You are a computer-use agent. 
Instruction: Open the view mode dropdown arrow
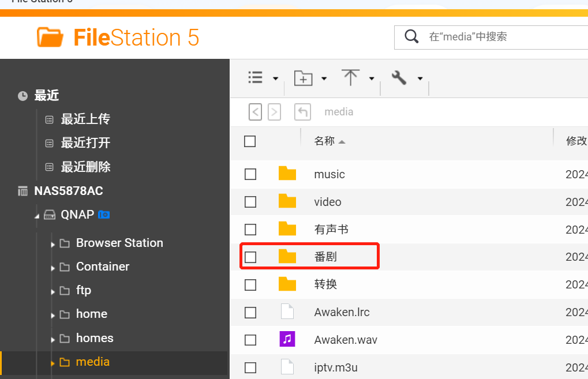coord(276,78)
